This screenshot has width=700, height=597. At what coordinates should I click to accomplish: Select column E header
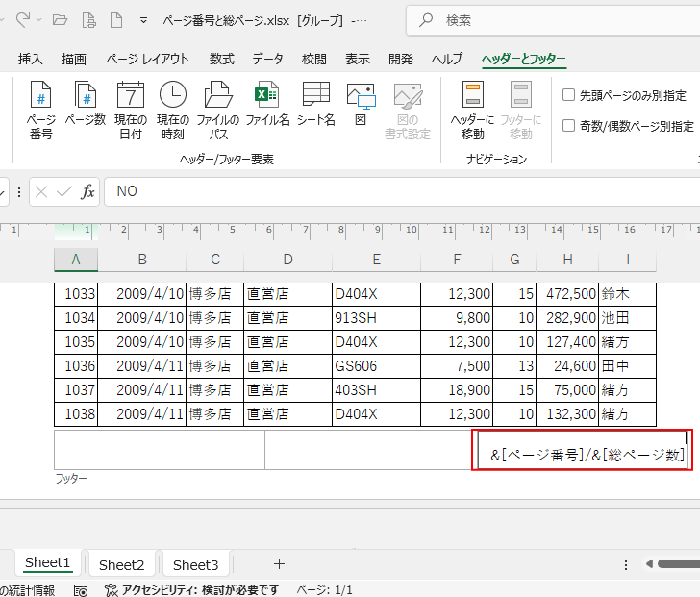(376, 260)
